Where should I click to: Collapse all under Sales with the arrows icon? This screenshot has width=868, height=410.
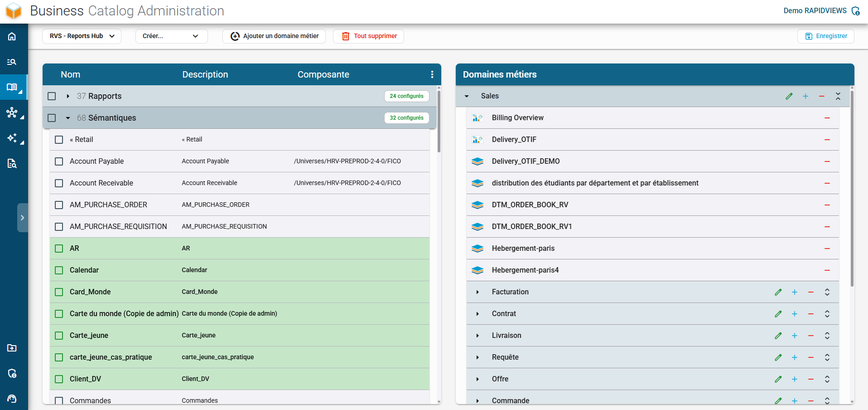[838, 96]
